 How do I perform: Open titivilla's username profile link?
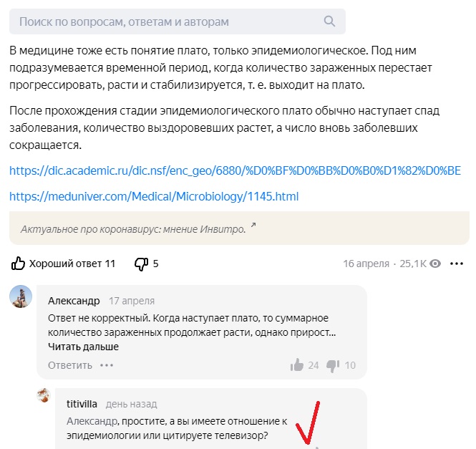[x=81, y=404]
